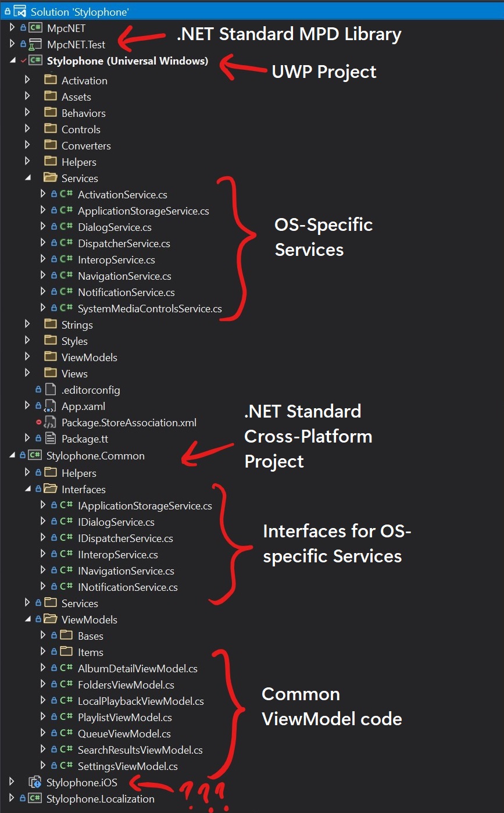Select SystemMediaControlsService.cs in Services
Image resolution: width=504 pixels, height=813 pixels.
[149, 309]
